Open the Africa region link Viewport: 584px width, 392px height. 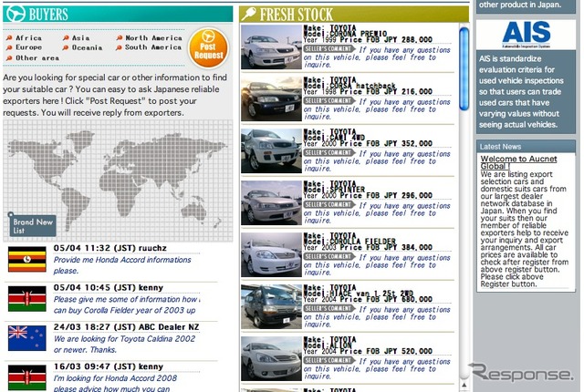coord(28,38)
